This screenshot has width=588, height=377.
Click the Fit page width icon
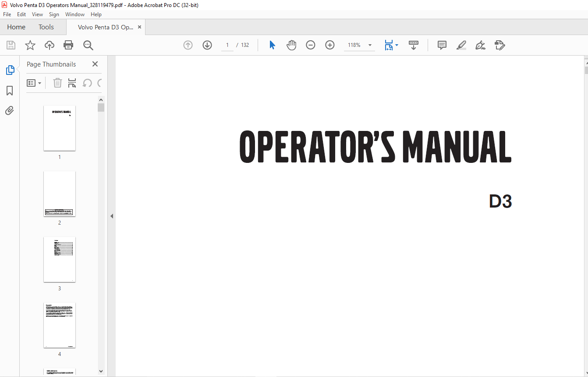coord(389,45)
